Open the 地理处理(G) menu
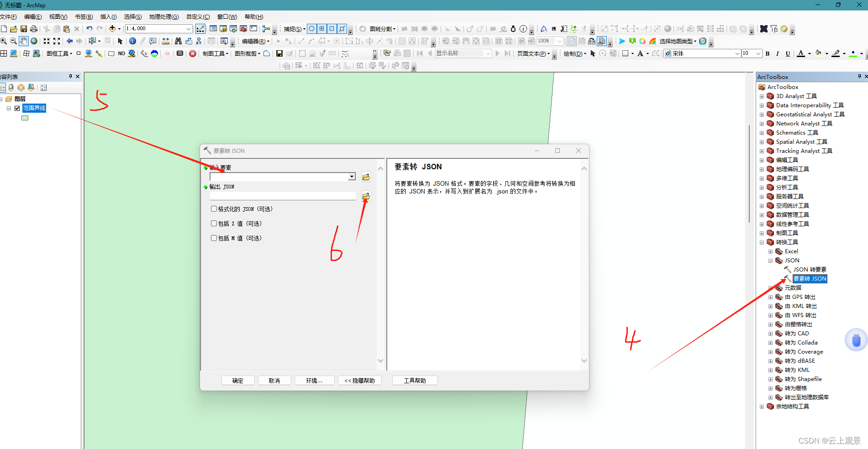Image resolution: width=868 pixels, height=449 pixels. tap(163, 17)
